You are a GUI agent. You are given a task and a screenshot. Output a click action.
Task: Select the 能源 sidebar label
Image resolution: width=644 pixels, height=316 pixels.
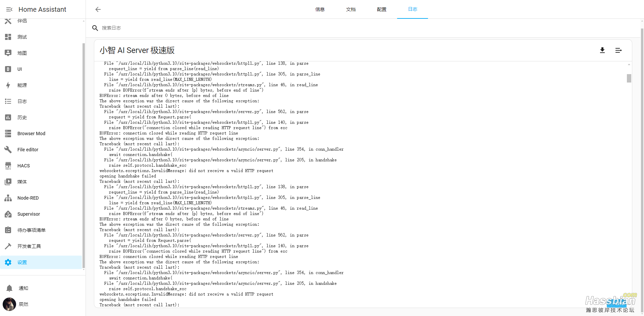click(22, 85)
